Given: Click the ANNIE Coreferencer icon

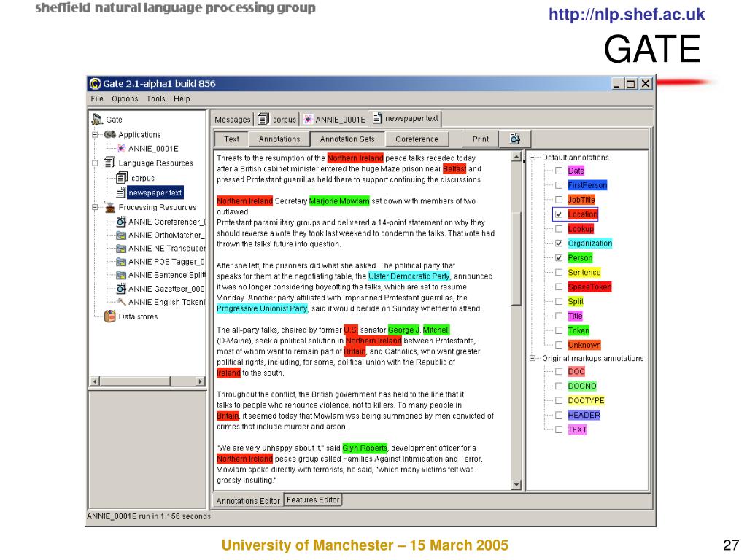Looking at the screenshot, I should click(122, 222).
